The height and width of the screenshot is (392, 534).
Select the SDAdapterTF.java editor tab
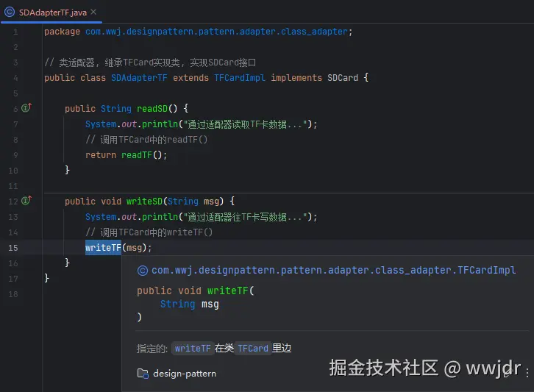(51, 13)
